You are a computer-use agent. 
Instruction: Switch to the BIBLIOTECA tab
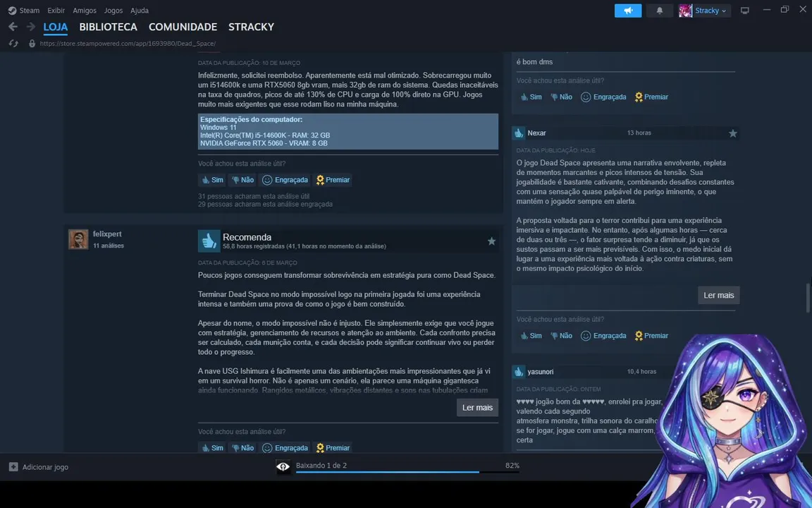coord(109,27)
